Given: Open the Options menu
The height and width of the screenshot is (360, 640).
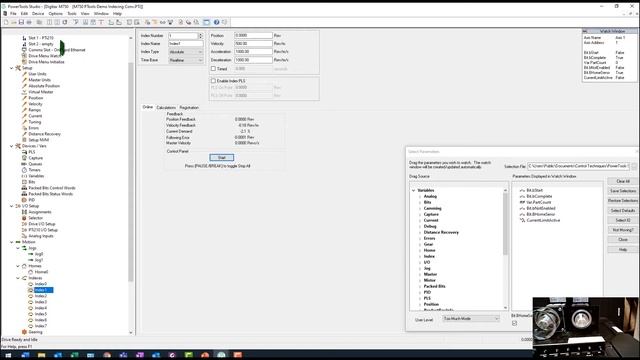Looking at the screenshot, I should tap(56, 13).
